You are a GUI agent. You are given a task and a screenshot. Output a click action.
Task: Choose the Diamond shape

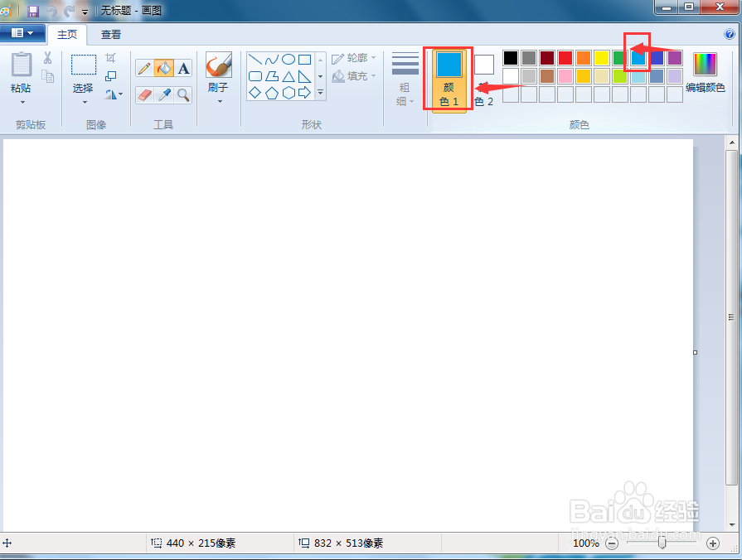[x=255, y=93]
